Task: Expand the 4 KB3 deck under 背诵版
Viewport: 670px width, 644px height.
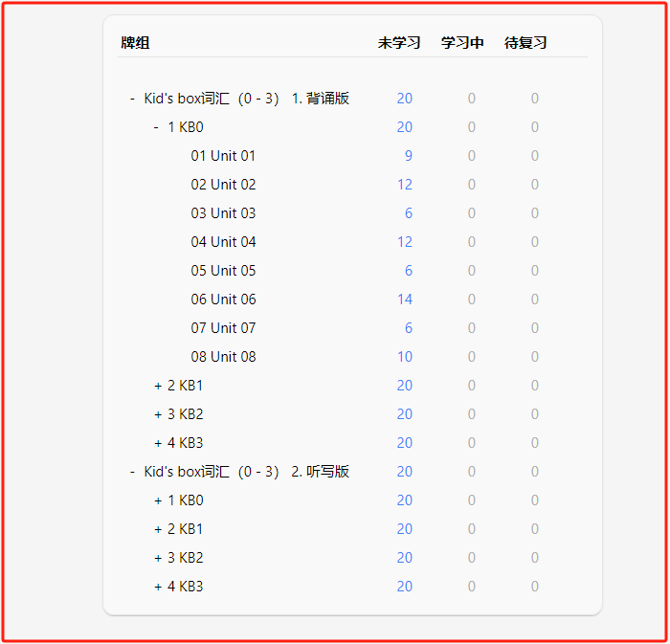Action: 158,443
